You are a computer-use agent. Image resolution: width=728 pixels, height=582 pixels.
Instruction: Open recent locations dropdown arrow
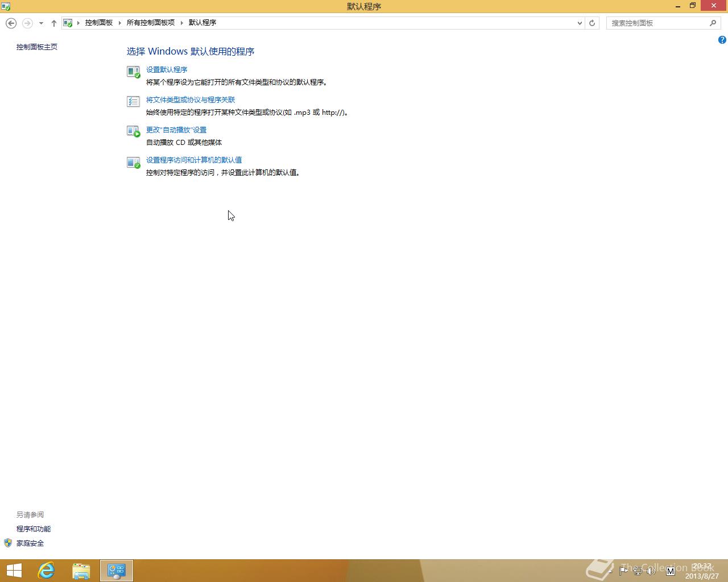(41, 23)
